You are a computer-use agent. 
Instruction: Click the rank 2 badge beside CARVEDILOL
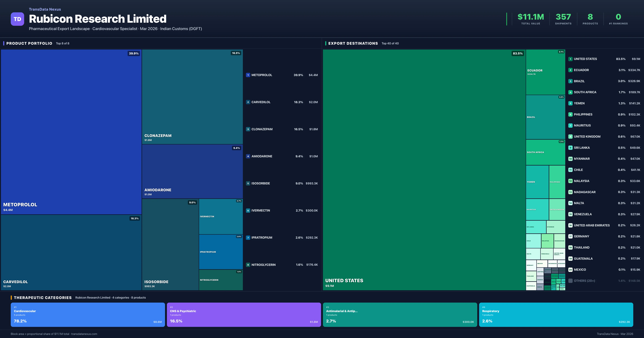click(x=248, y=102)
